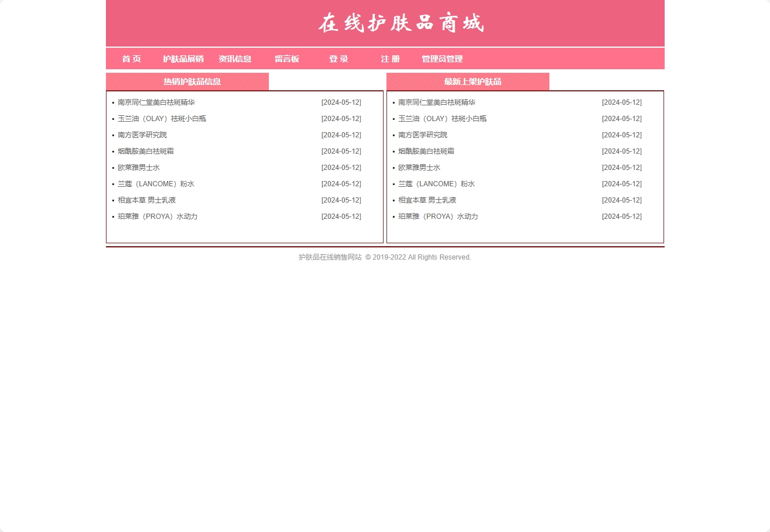View 玉兰油祛斑小白瓶 product details
This screenshot has width=770, height=532.
161,118
